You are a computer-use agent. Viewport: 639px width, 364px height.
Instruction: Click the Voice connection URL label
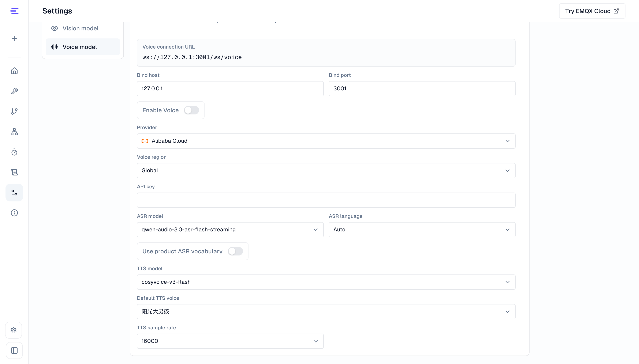click(168, 47)
